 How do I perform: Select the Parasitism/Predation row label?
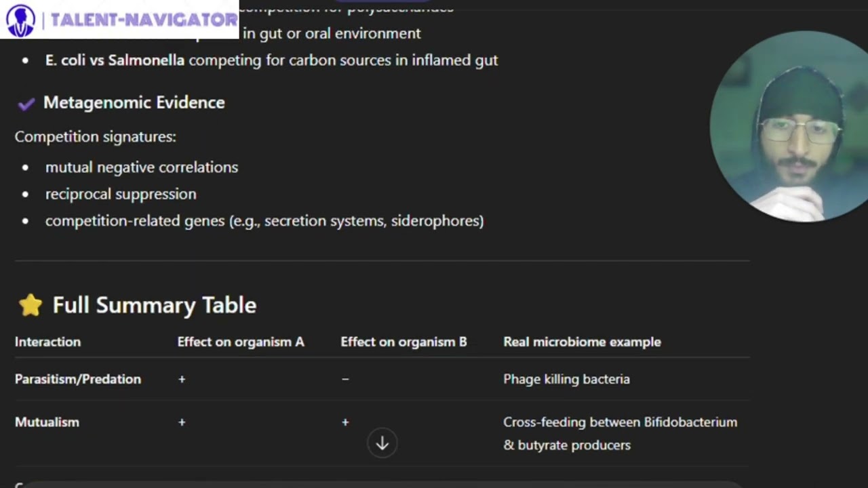coord(78,379)
